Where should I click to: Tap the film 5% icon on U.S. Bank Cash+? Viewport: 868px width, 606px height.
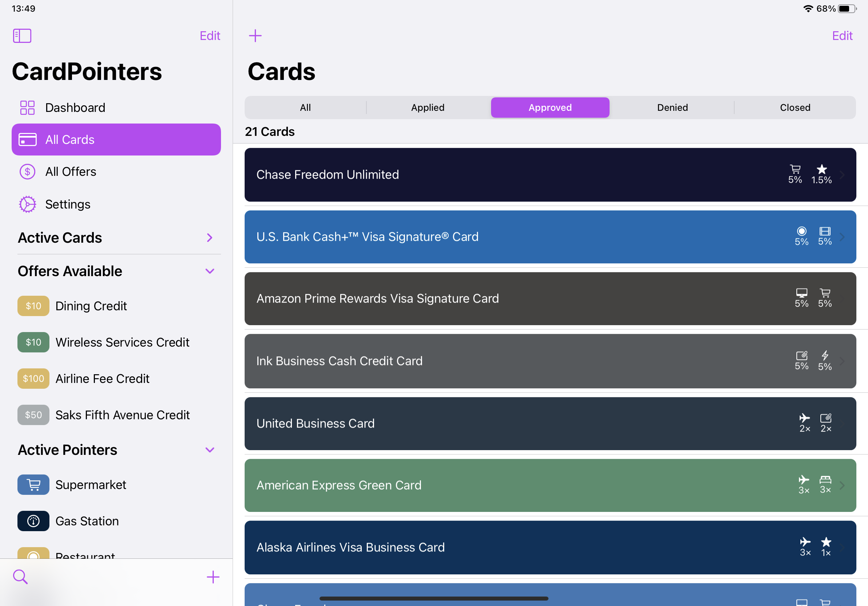(x=825, y=237)
